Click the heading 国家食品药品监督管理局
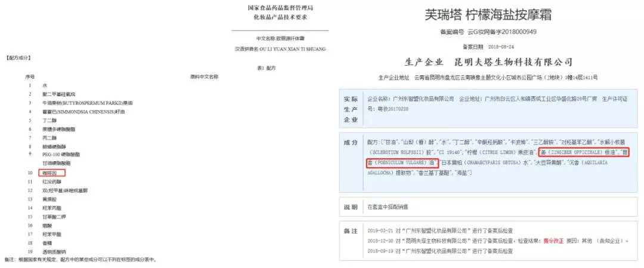 point(280,8)
